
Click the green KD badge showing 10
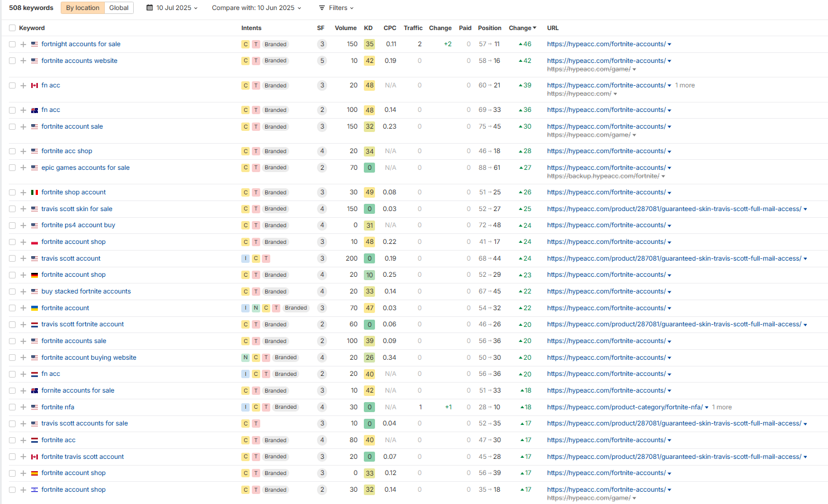click(369, 275)
